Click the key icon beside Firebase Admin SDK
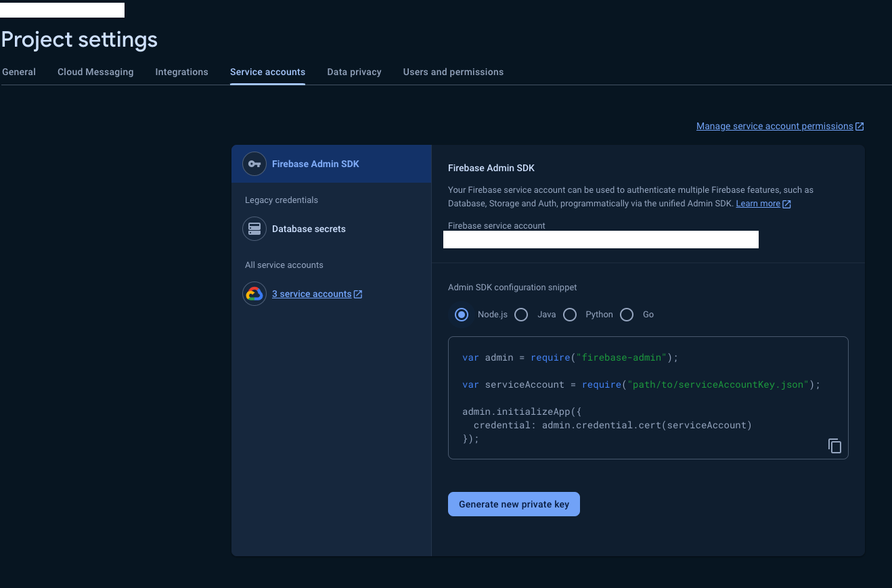Screen dimensions: 892x588 pyautogui.click(x=254, y=163)
